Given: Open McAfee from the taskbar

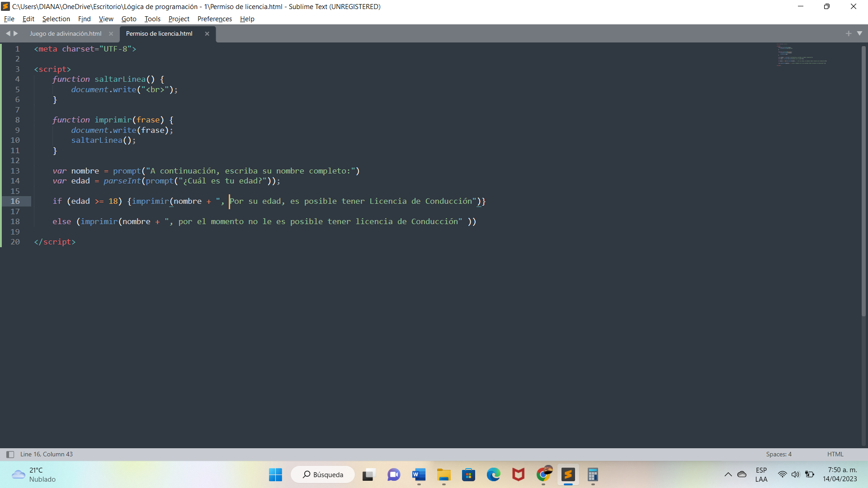Looking at the screenshot, I should coord(518,475).
